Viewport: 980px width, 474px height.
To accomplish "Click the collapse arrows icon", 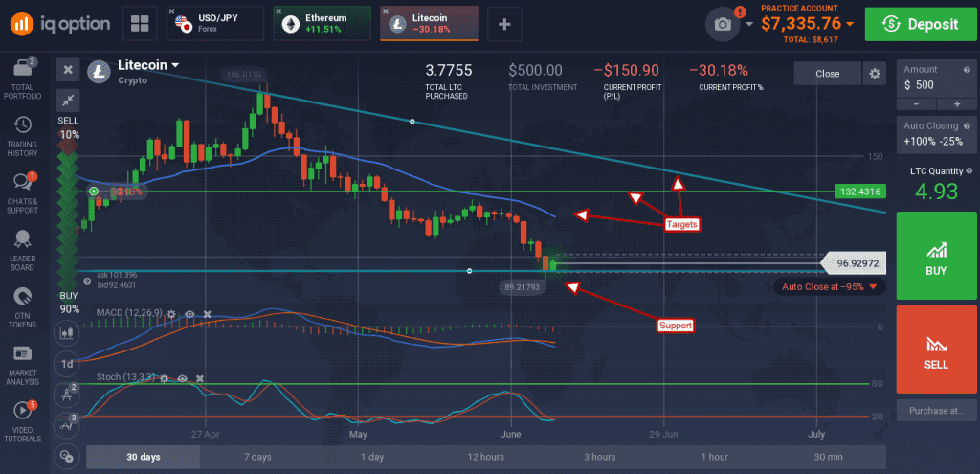I will click(68, 100).
